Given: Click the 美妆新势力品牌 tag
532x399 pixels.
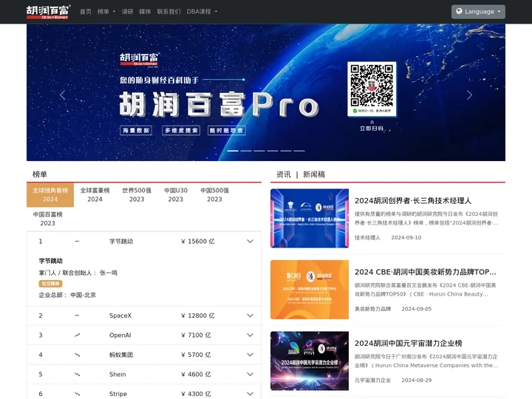Looking at the screenshot, I should (x=372, y=309).
